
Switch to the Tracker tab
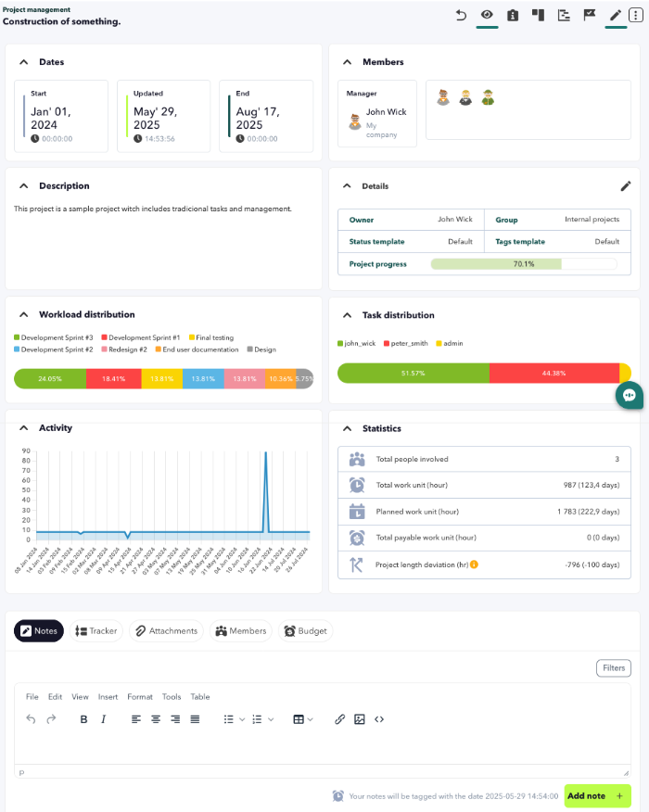96,630
